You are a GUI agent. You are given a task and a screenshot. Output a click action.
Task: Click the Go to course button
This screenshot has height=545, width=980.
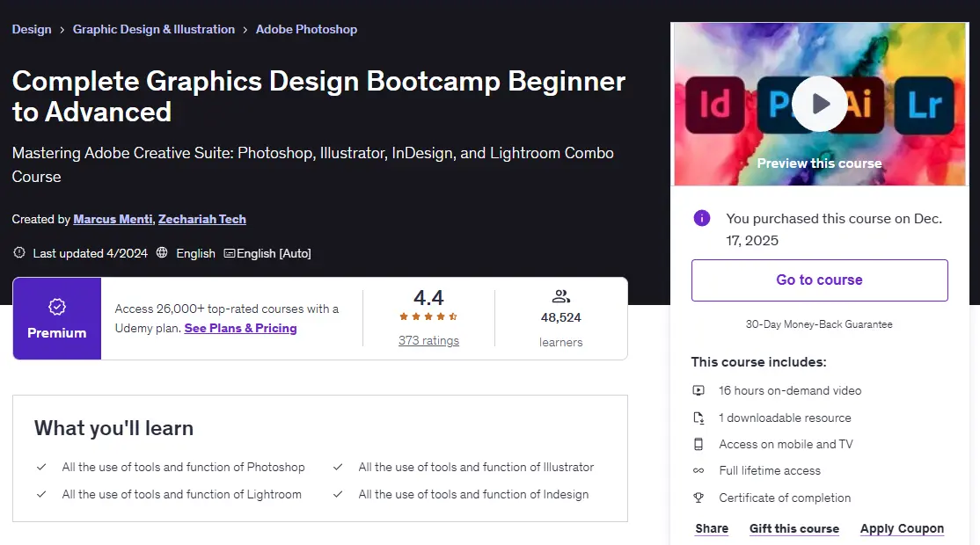[819, 280]
